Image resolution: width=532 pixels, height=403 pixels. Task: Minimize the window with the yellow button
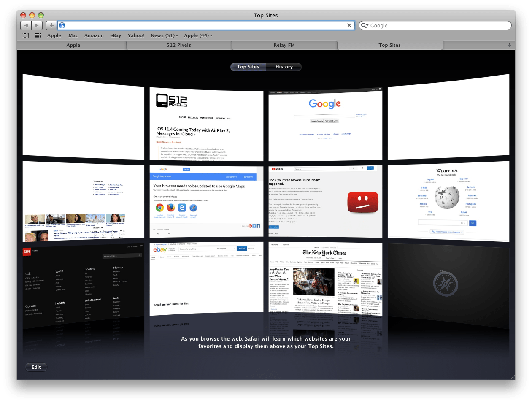coord(32,15)
